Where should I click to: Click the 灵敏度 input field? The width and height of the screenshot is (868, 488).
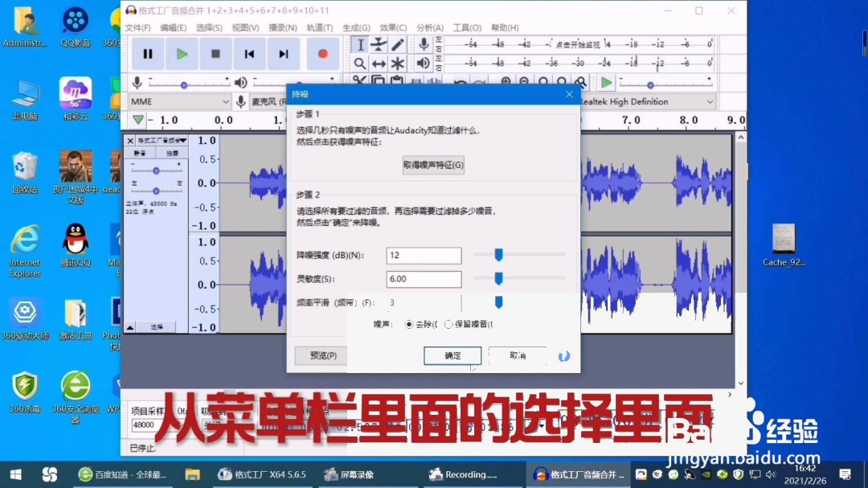pos(424,279)
